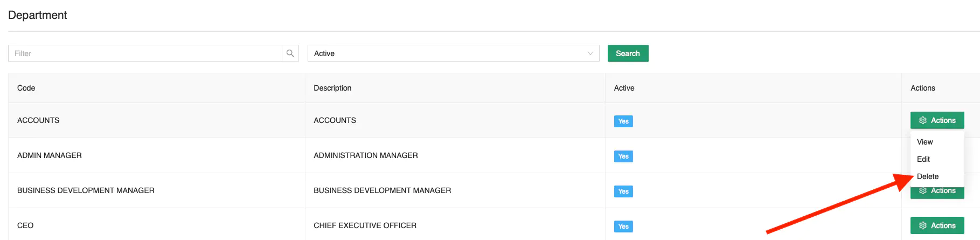Click the Yes badge for BUSINESS DEVELOPMENT MANAGER
980x240 pixels.
point(623,191)
